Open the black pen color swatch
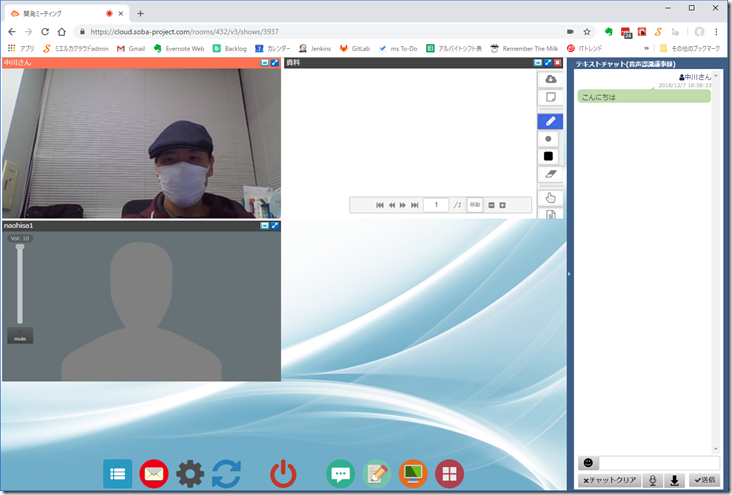The height and width of the screenshot is (495, 732). coord(549,156)
